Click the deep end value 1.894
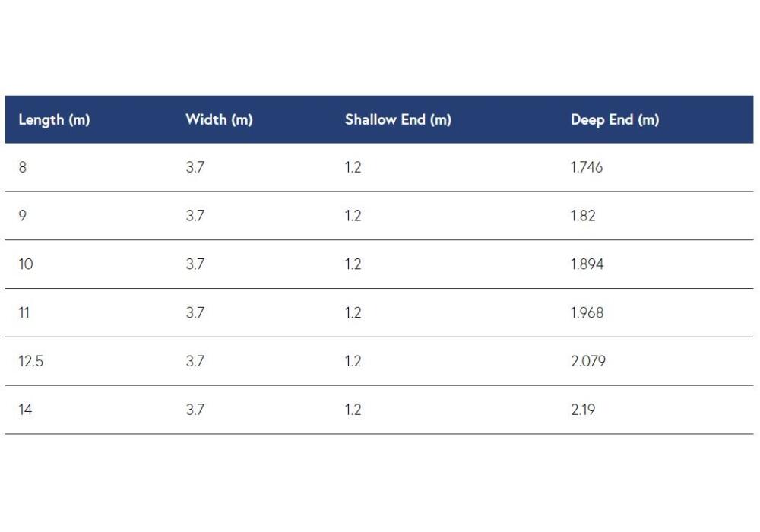The width and height of the screenshot is (760, 532). coord(587,264)
